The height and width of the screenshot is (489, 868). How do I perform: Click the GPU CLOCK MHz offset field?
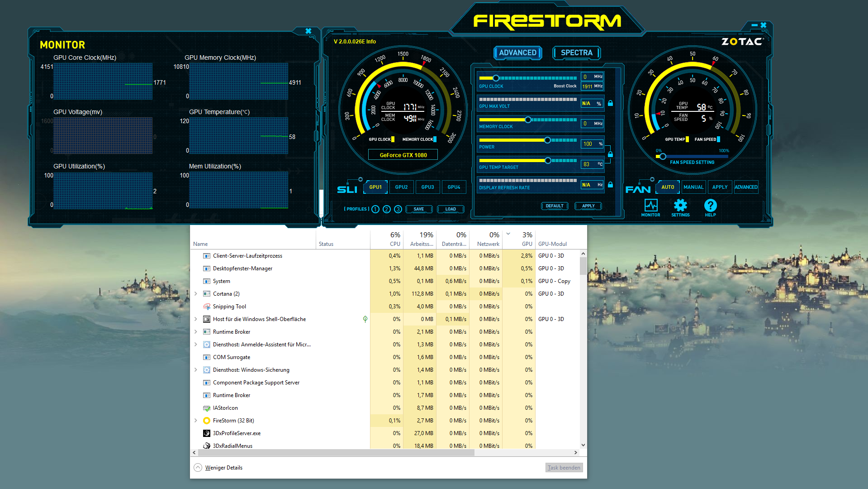coord(592,77)
